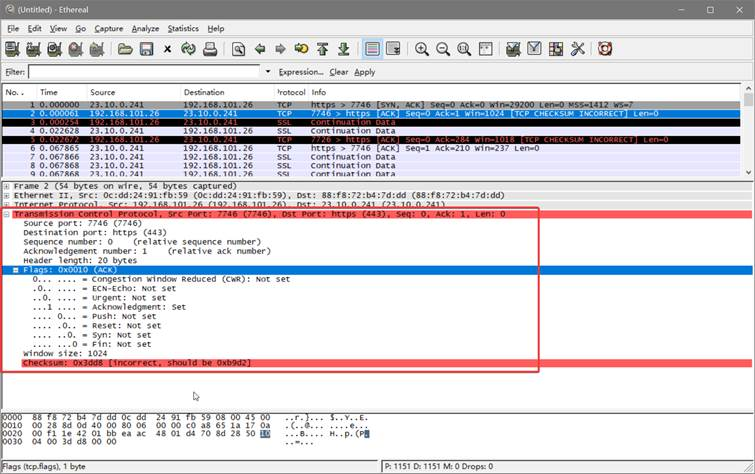Select 'Window size: 1024' line
755x474 pixels.
pyautogui.click(x=65, y=354)
